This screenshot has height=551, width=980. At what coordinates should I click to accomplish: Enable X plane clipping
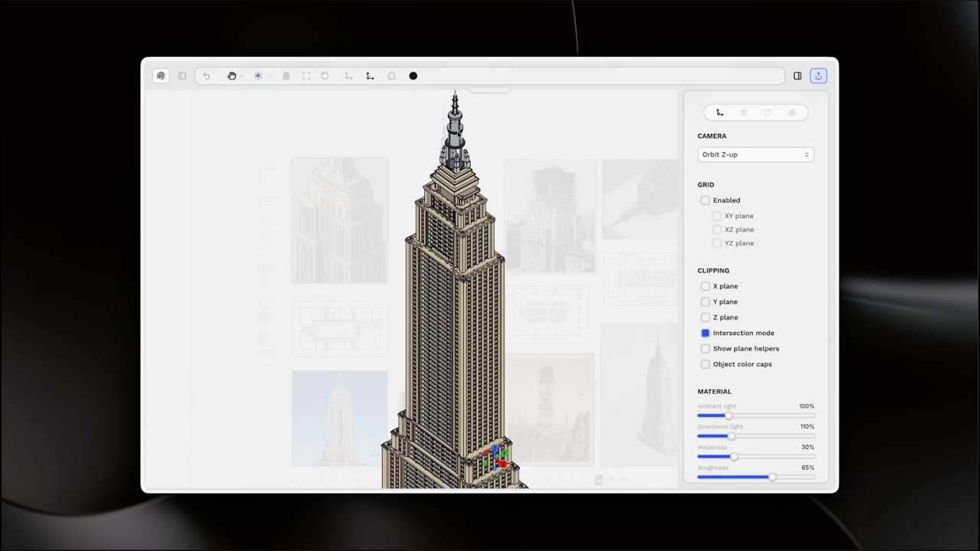point(705,286)
